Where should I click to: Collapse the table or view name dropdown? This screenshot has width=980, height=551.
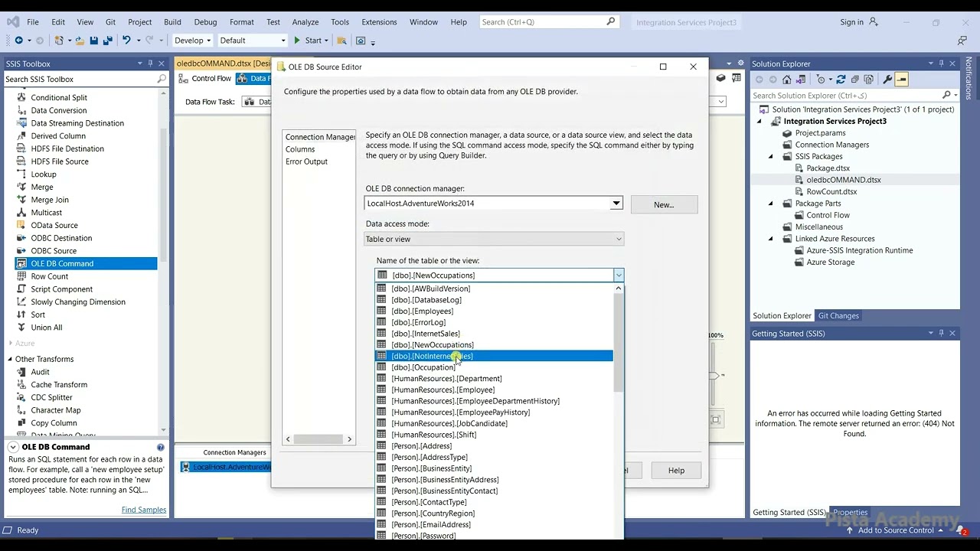(619, 275)
